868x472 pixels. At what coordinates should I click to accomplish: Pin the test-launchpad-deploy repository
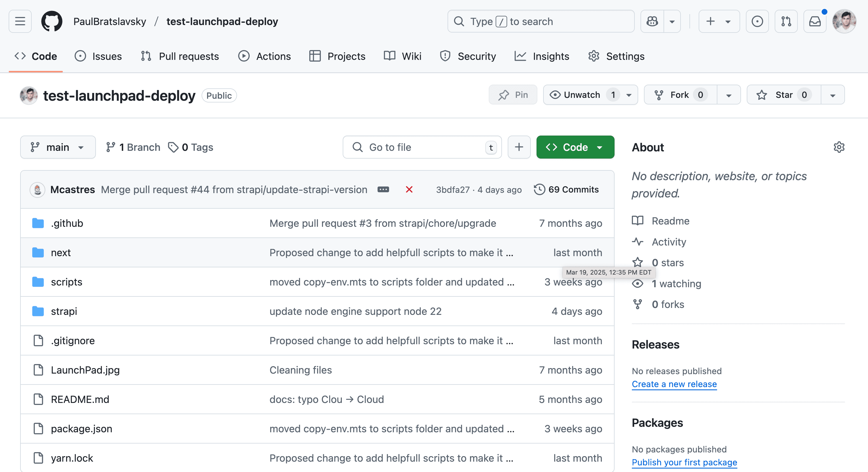coord(513,95)
